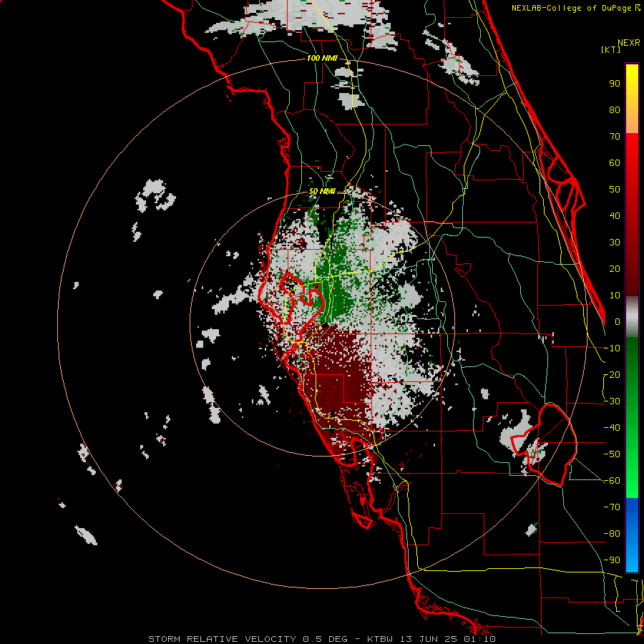Click the 20 value on velocity scale
The width and height of the screenshot is (644, 644).
coord(615,268)
